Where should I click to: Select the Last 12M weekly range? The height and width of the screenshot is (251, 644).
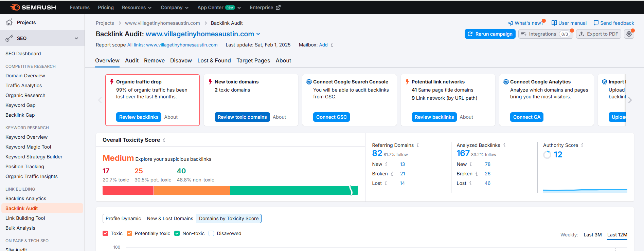(x=617, y=235)
